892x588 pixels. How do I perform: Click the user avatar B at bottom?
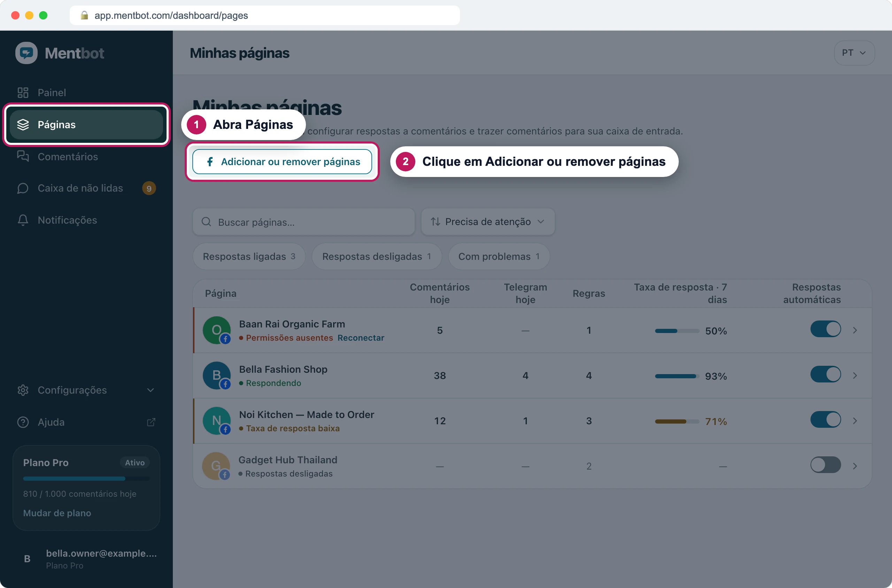[27, 559]
